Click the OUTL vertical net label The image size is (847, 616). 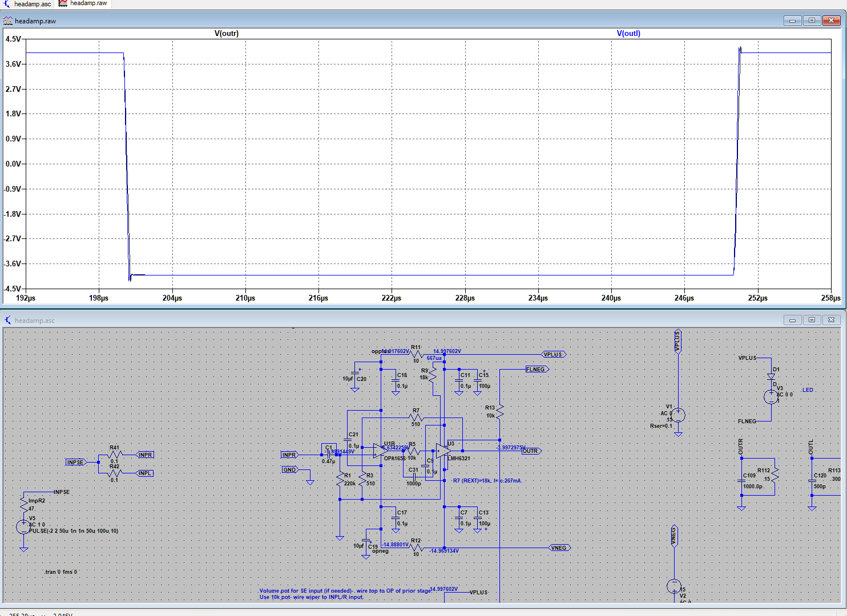tap(810, 447)
